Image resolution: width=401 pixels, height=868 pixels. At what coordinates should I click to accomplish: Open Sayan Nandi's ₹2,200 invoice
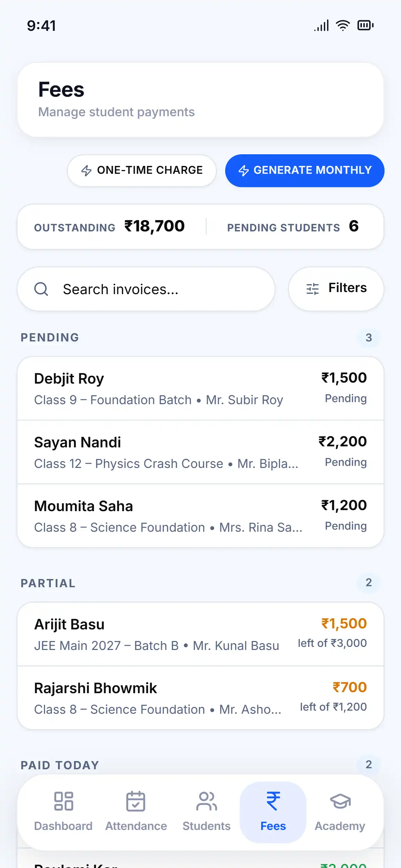[200, 452]
